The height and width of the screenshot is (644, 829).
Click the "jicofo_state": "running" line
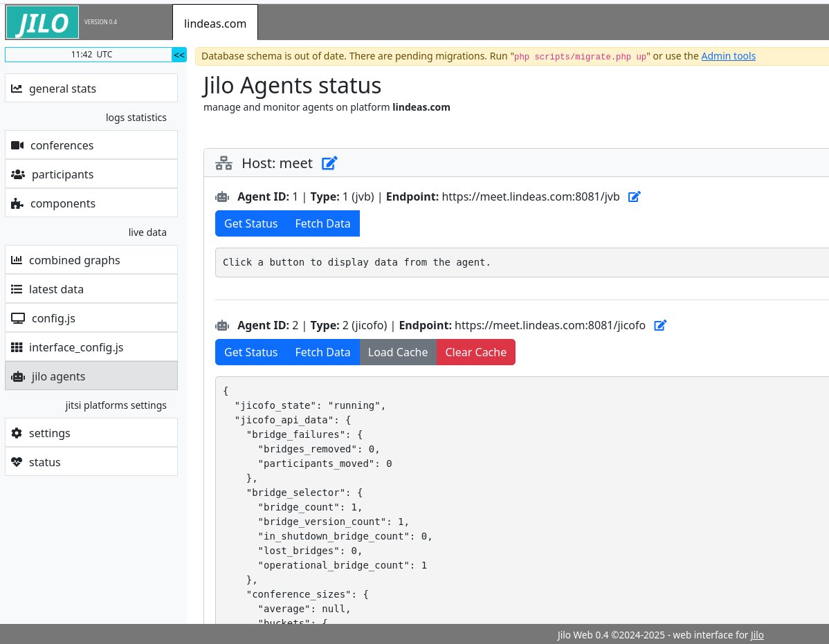coord(310,405)
